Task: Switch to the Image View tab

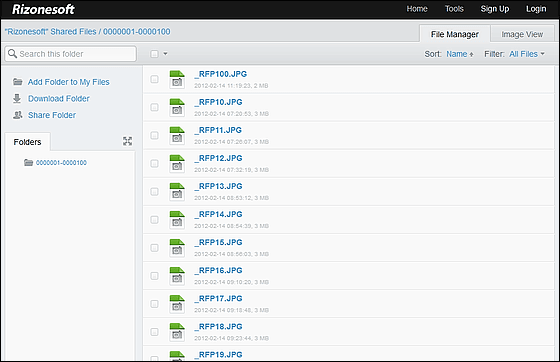Action: (522, 34)
